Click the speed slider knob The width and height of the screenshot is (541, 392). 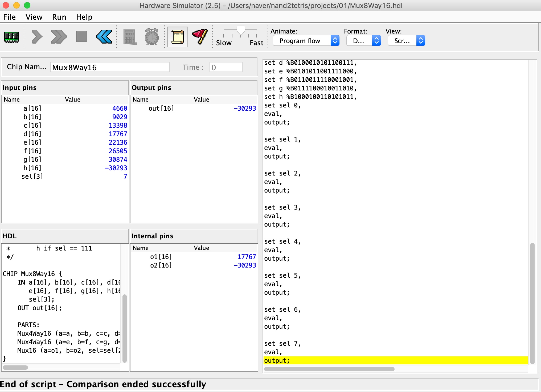[x=241, y=31]
